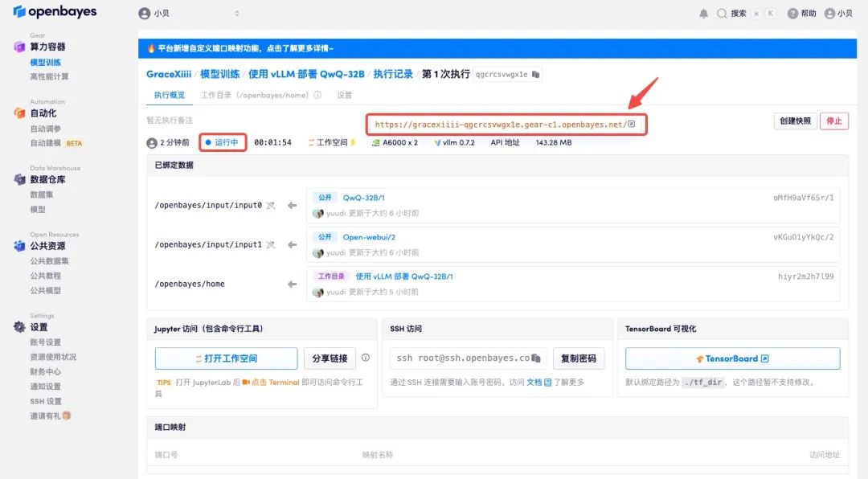Open 模型训练 in the sidebar
This screenshot has width=868, height=479.
coord(45,63)
